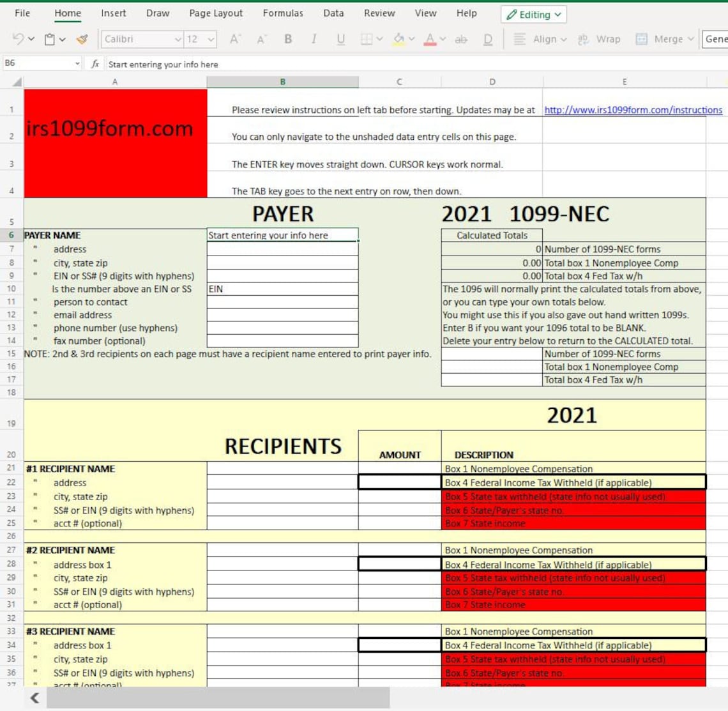Click the 'PAYER NAME' label cell
This screenshot has height=711, width=728.
pos(115,235)
